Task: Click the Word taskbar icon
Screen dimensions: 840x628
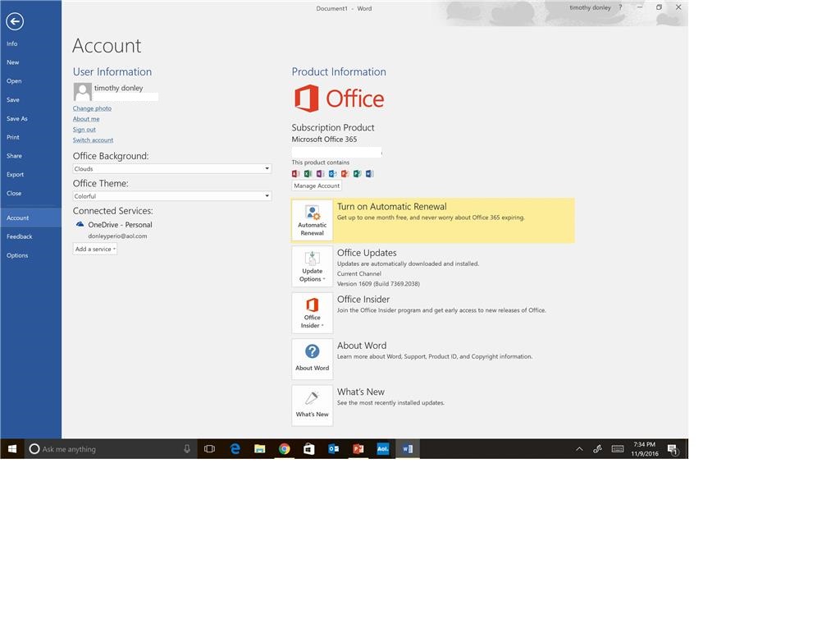Action: [408, 449]
